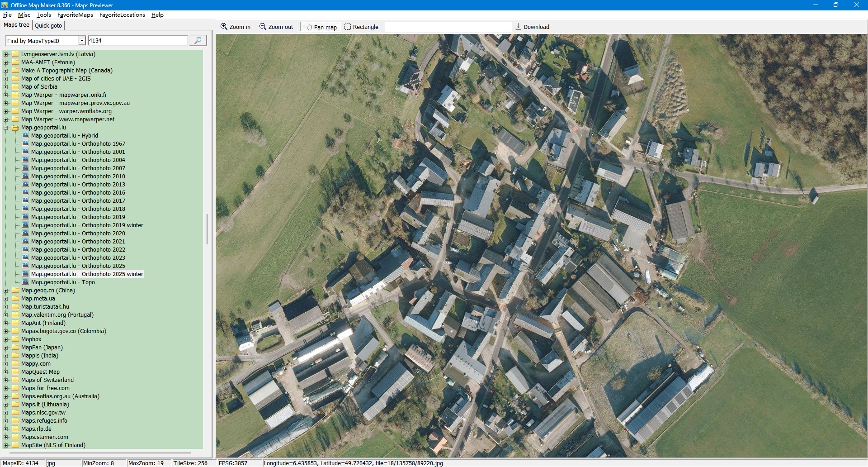The image size is (868, 467).
Task: Select Map.geoportail.lu - Topo map
Action: 63,282
